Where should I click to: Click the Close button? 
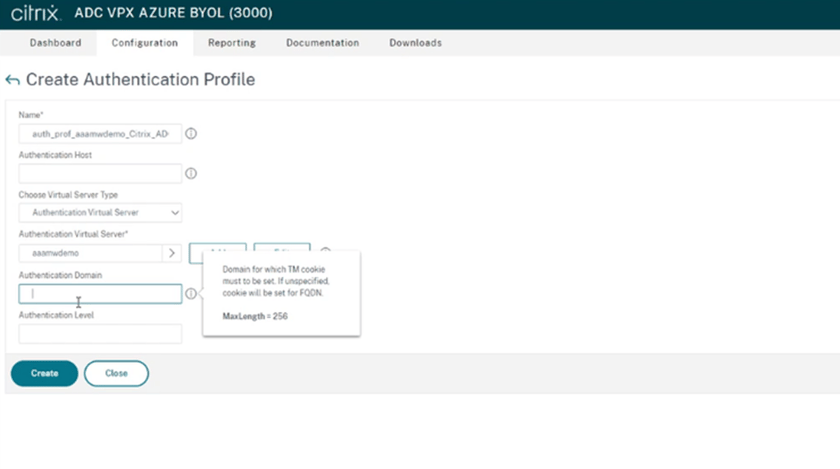[x=116, y=373]
